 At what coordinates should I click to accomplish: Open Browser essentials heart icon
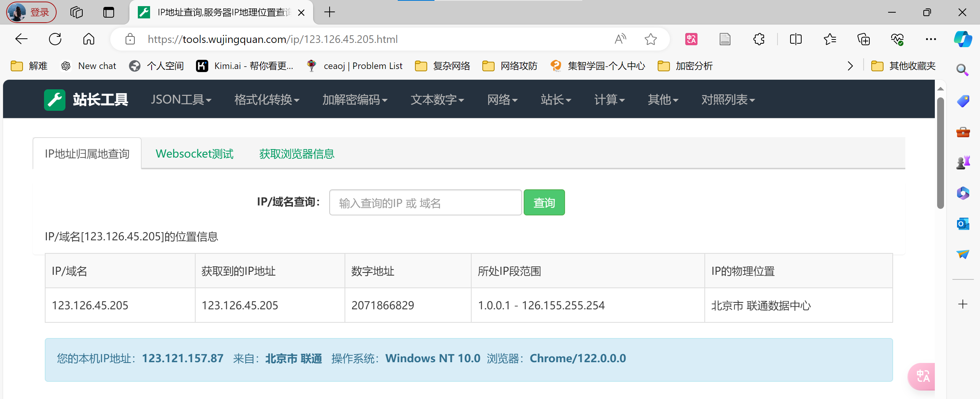(x=897, y=39)
